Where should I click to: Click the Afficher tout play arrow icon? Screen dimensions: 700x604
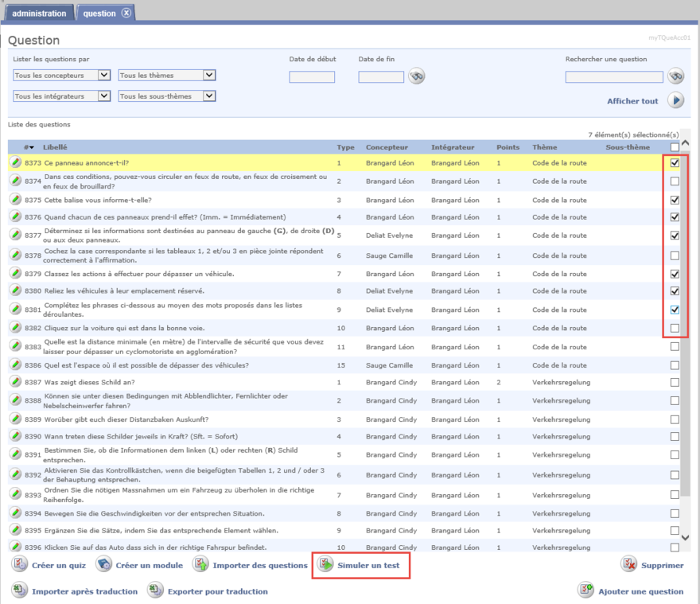point(675,100)
